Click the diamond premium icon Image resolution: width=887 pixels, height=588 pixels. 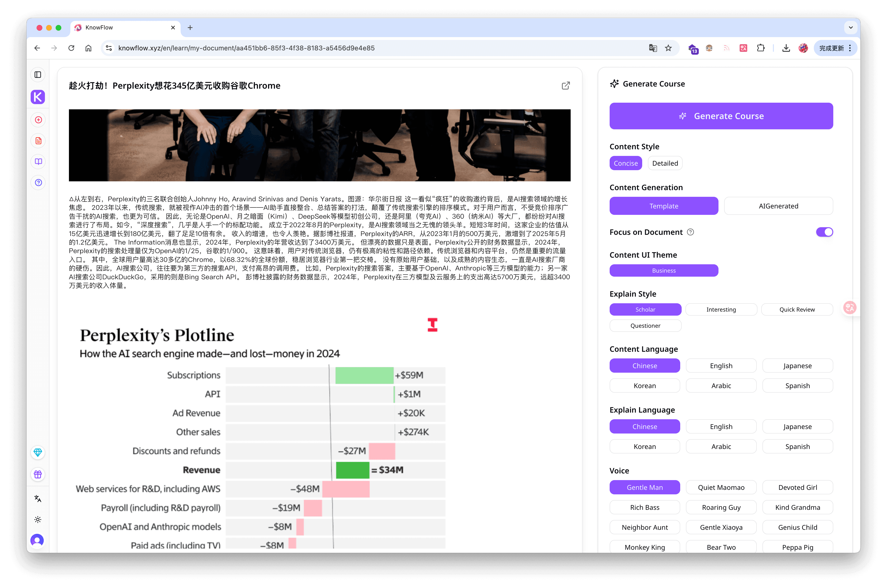pos(38,453)
